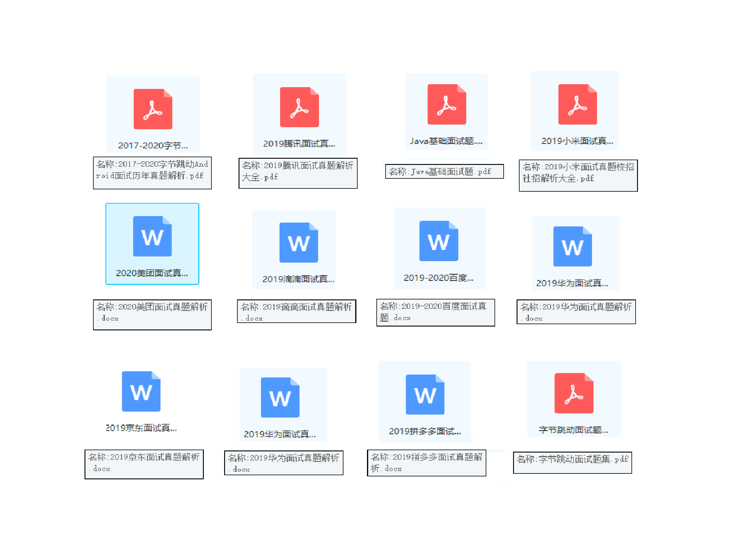Viewport: 754px width, 560px height.
Task: Click the 2019拼多多面试真题解析.docx name box
Action: 426,463
